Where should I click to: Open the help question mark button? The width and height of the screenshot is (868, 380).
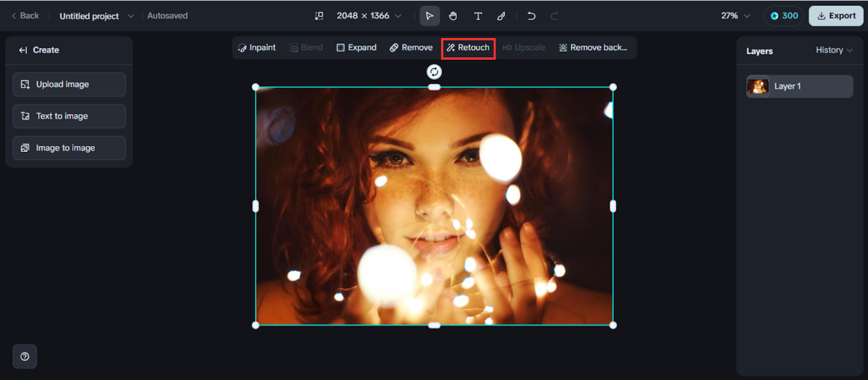point(25,356)
